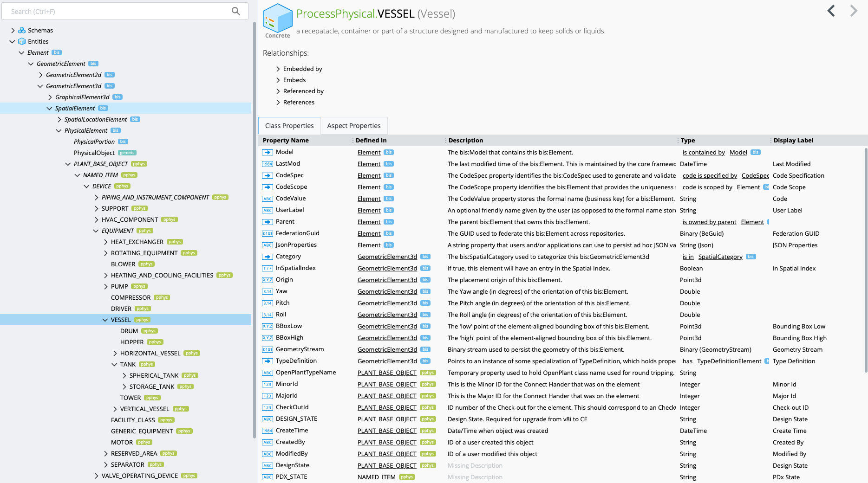Select MOTOR in the class tree
This screenshot has width=868, height=483.
pyautogui.click(x=122, y=442)
